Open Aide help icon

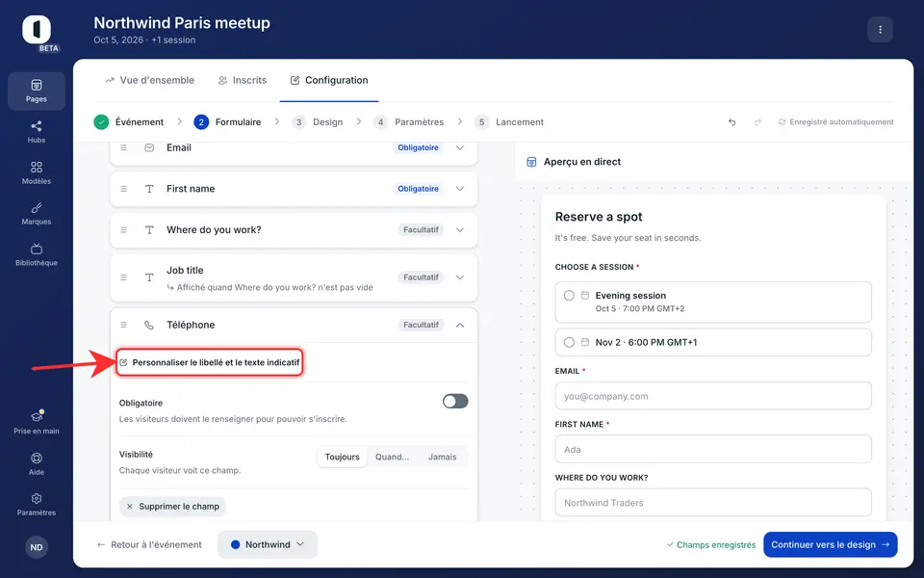tap(36, 463)
